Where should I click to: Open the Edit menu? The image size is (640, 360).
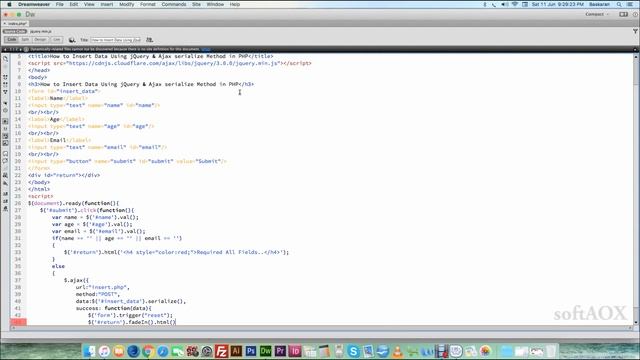74,4
